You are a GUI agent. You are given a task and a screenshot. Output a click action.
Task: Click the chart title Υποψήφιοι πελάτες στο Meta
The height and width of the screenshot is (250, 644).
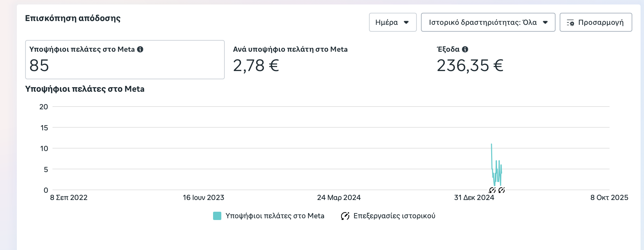point(85,89)
